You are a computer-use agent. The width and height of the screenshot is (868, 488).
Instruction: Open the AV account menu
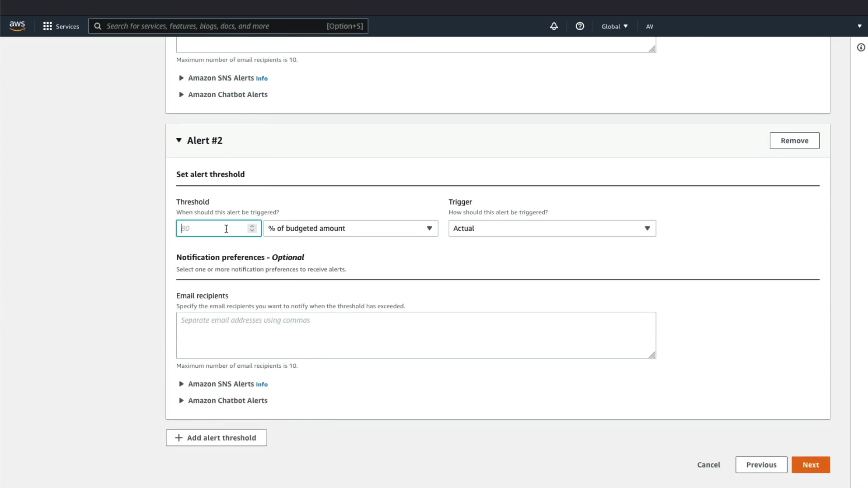(650, 26)
